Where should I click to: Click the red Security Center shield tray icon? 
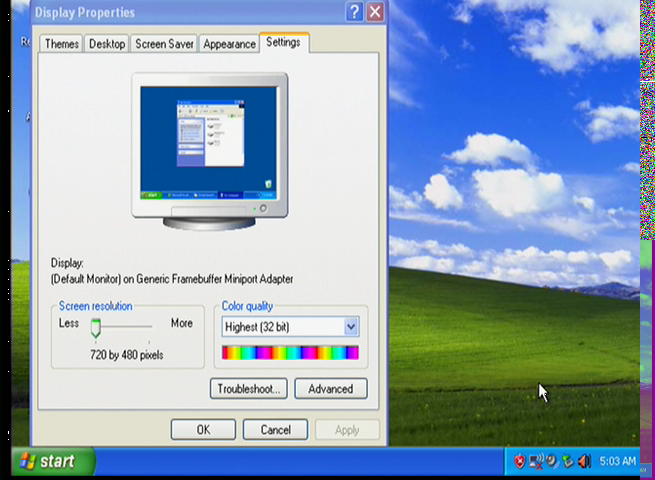pyautogui.click(x=519, y=462)
